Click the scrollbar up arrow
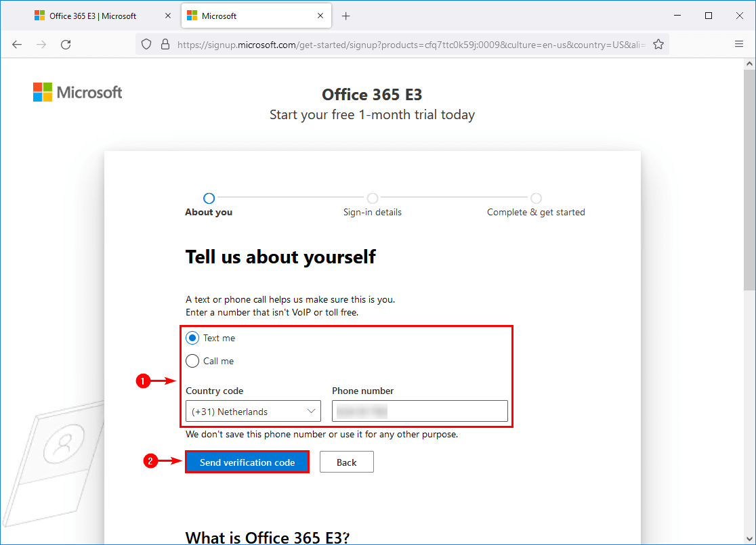This screenshot has width=756, height=545. coord(749,64)
